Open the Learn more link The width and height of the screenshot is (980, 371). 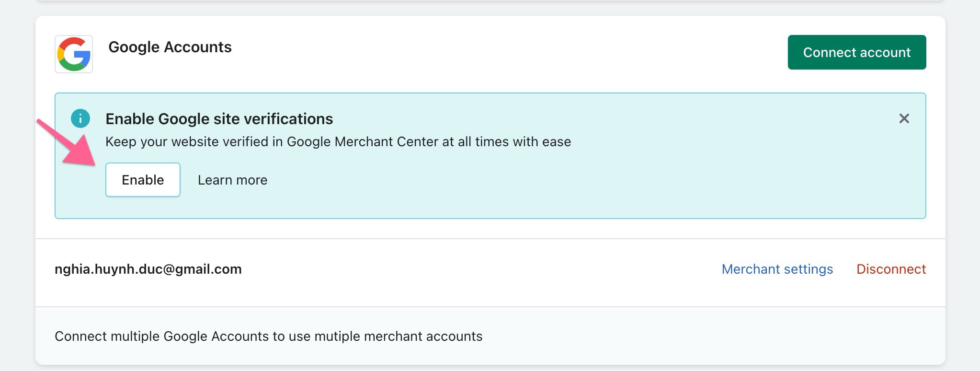pyautogui.click(x=232, y=180)
